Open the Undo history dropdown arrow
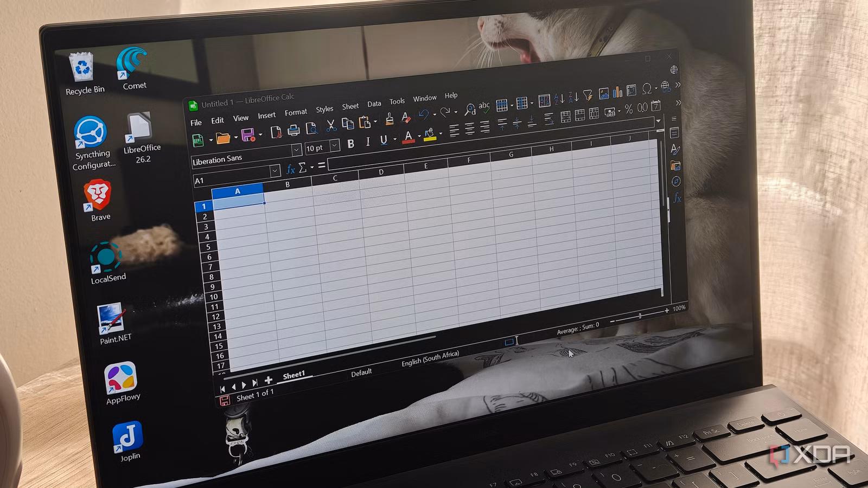The height and width of the screenshot is (488, 868). (435, 114)
